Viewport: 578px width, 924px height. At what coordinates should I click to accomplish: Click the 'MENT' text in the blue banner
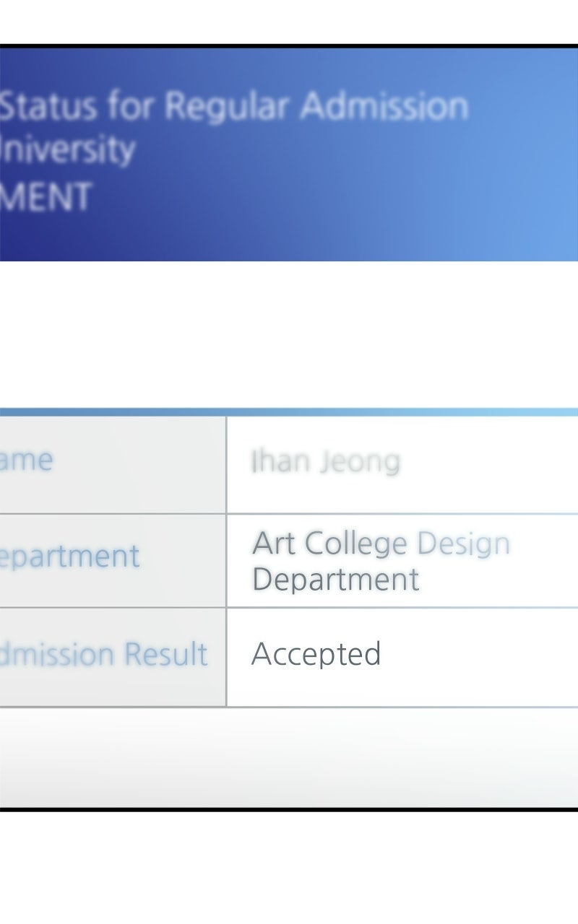(x=46, y=196)
